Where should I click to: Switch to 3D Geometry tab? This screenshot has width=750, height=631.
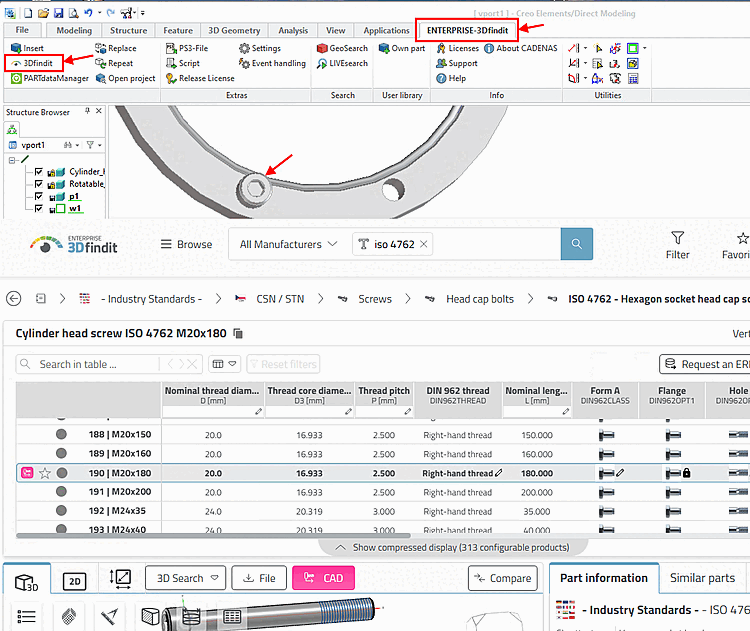pos(234,30)
